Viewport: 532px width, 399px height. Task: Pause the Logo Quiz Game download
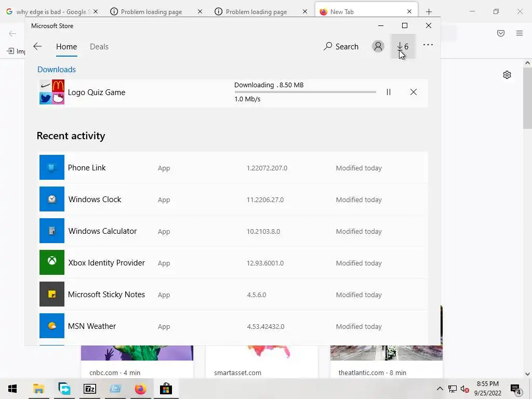point(389,92)
